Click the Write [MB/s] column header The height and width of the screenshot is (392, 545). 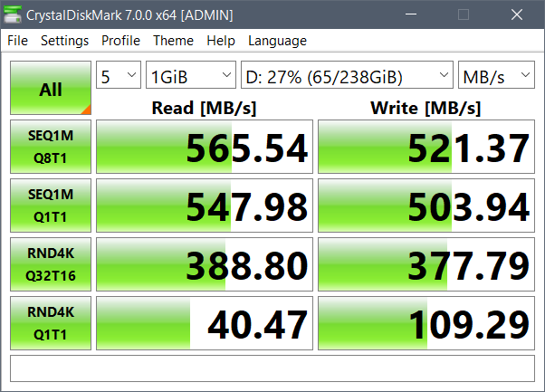[425, 108]
